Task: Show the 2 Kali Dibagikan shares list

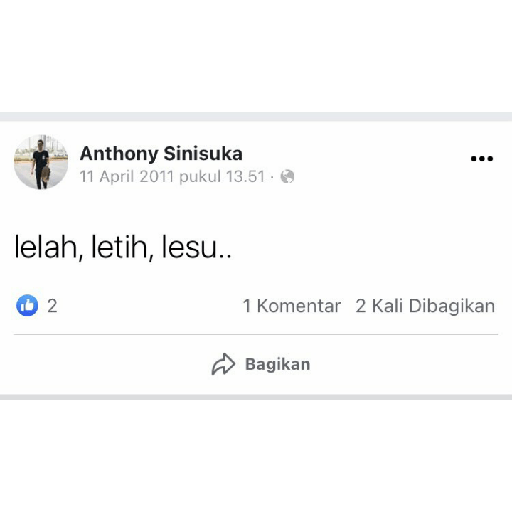Action: 425,306
